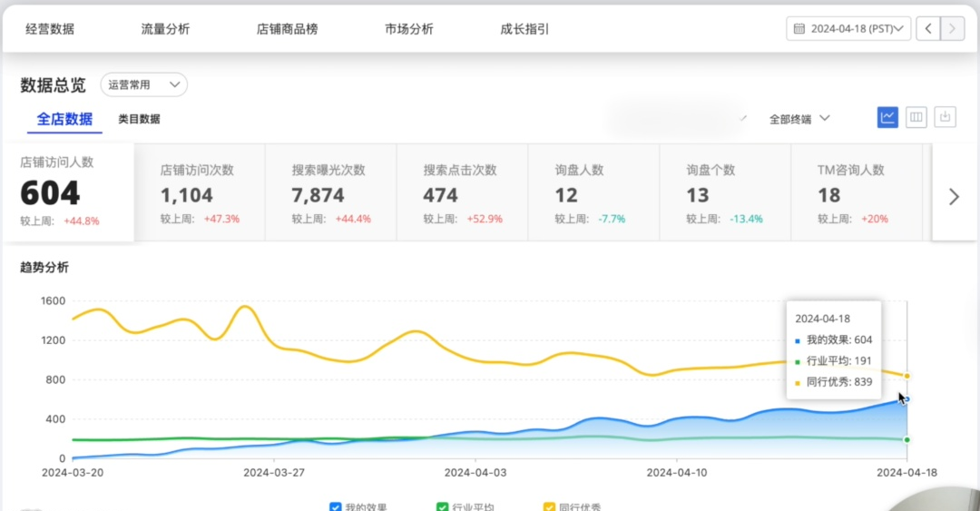Select the 询盘人数 12 card

593,192
